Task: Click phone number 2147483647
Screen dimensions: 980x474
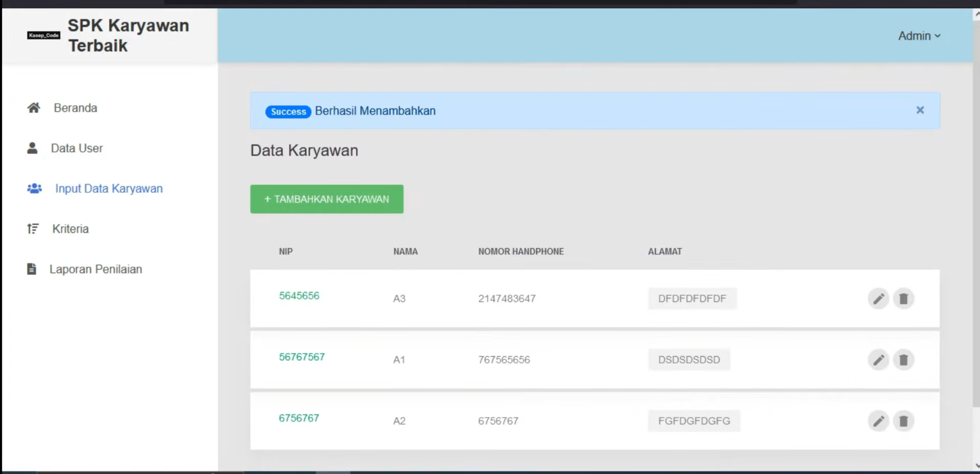Action: click(507, 298)
